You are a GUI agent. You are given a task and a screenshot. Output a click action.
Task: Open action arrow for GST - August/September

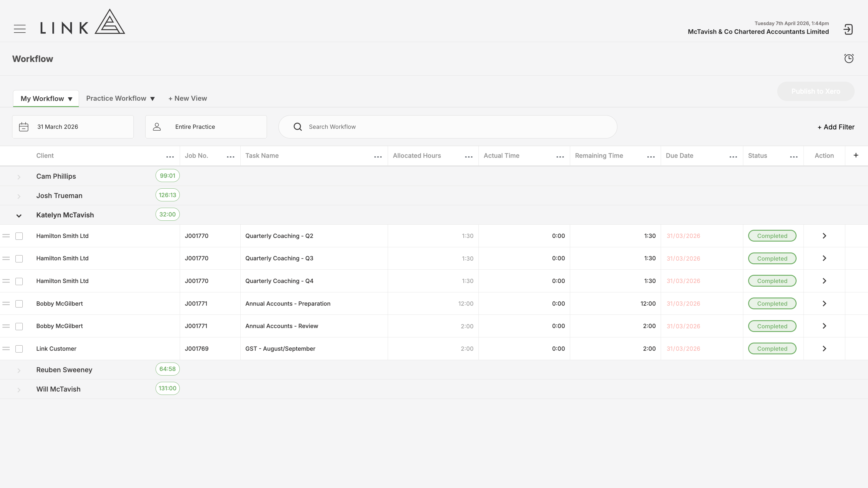pyautogui.click(x=824, y=349)
